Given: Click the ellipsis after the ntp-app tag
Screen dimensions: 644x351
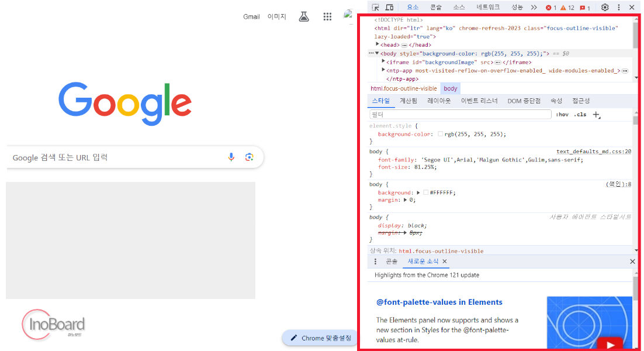Looking at the screenshot, I should [625, 71].
